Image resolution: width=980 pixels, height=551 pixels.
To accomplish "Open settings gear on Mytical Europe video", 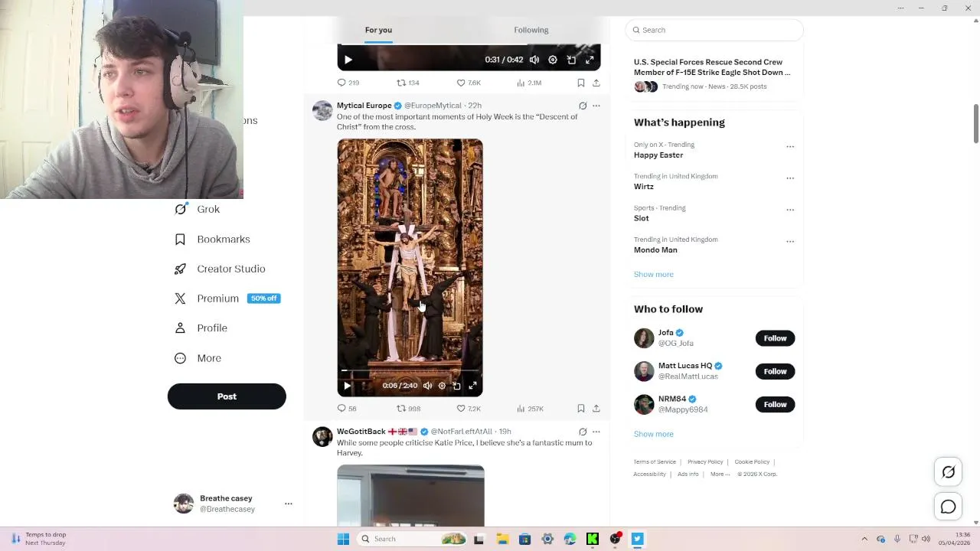I will [442, 386].
